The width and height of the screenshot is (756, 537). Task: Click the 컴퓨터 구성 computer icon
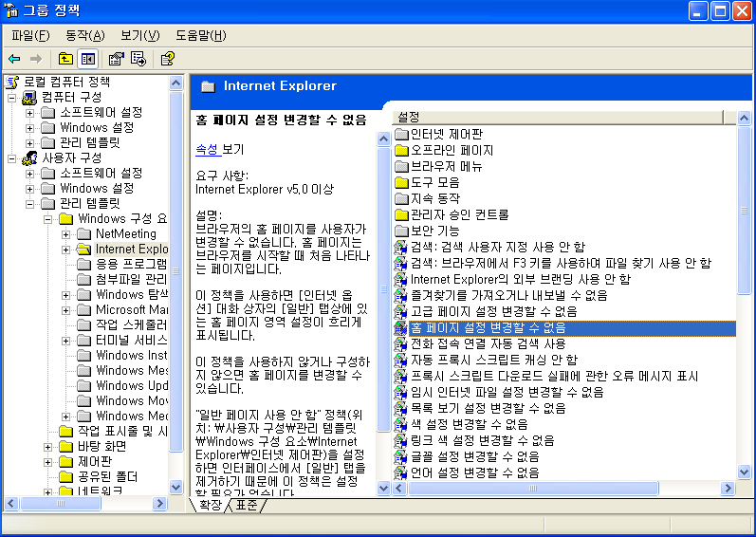[30, 98]
